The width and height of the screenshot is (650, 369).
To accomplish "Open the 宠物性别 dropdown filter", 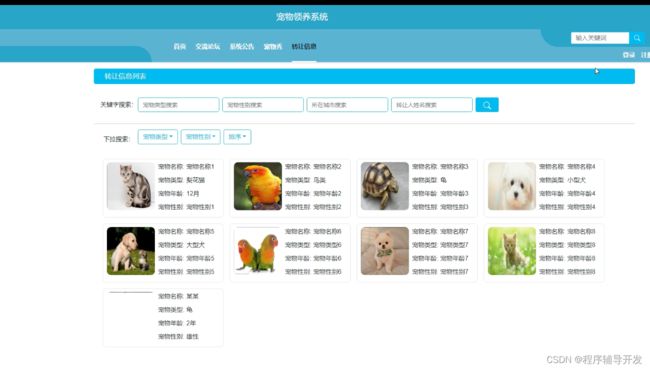I will click(201, 137).
